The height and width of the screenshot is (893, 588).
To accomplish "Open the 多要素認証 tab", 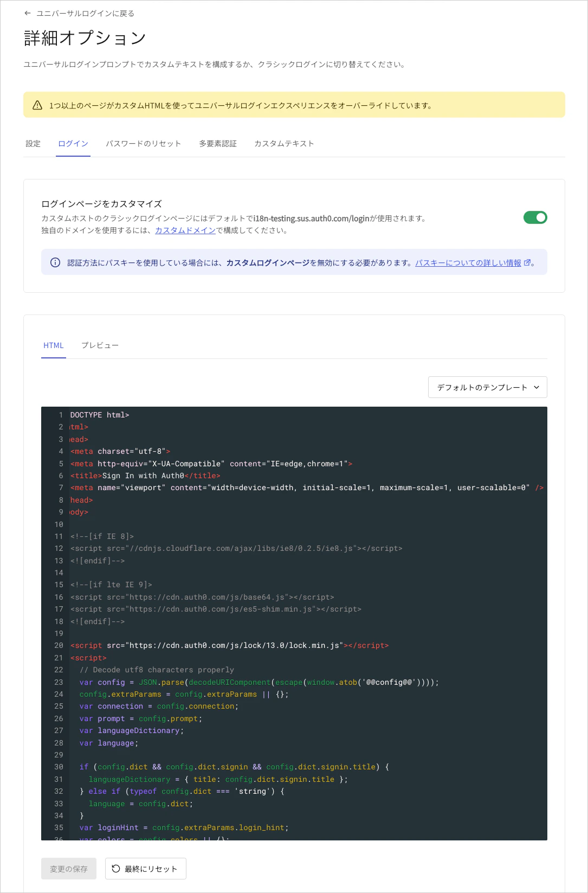I will point(218,144).
